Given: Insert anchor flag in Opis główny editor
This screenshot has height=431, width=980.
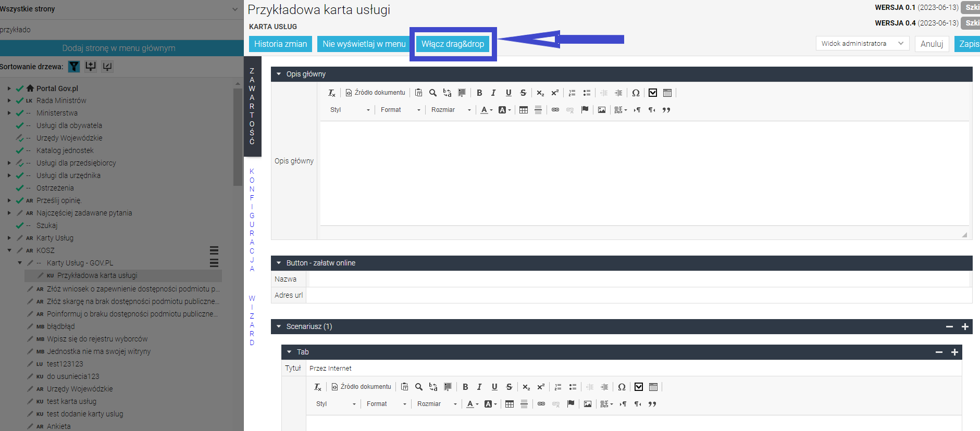Looking at the screenshot, I should point(585,110).
